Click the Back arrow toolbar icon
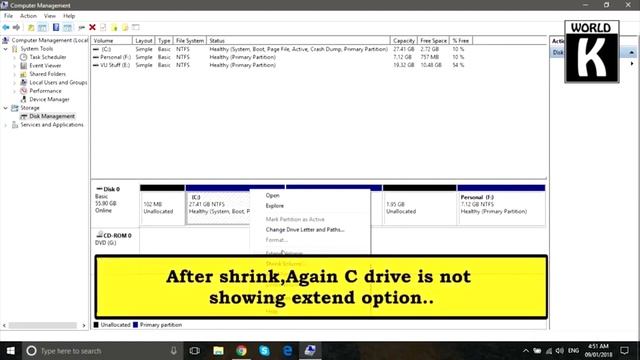The image size is (640, 360). pyautogui.click(x=6, y=27)
